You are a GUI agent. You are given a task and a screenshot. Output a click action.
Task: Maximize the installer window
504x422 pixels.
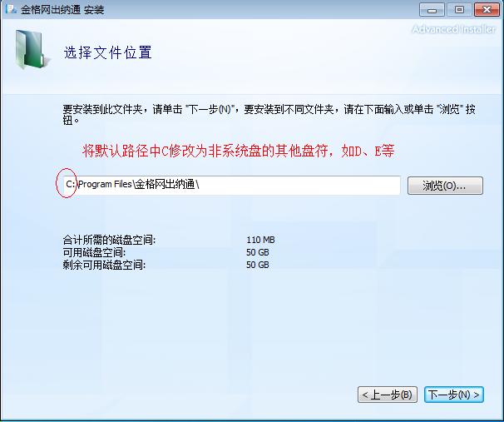(x=458, y=9)
